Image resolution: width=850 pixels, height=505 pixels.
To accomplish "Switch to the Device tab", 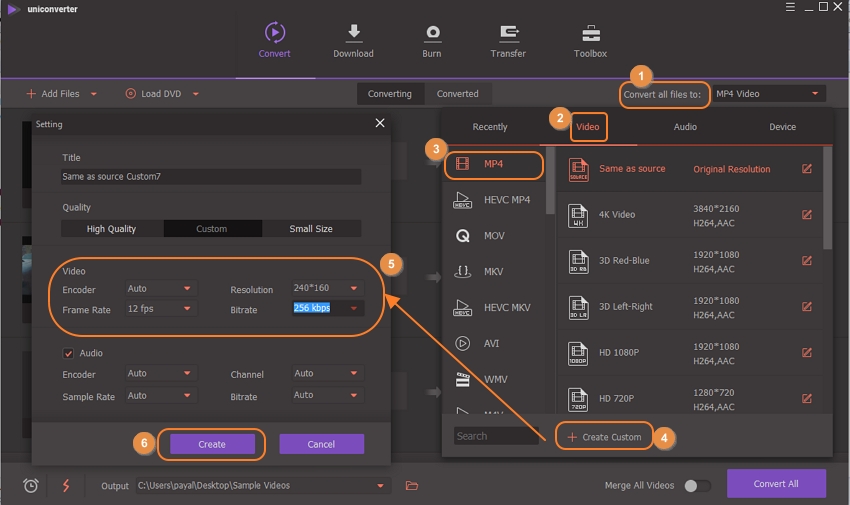I will coord(783,127).
